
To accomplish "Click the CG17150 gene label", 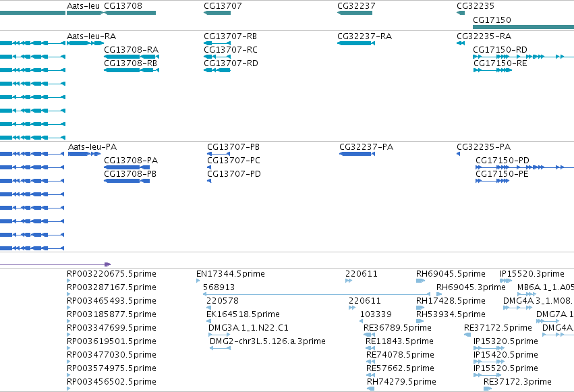I will (492, 20).
